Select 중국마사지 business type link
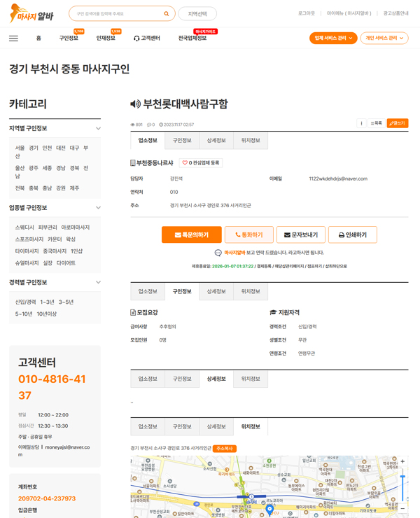Image resolution: width=420 pixels, height=518 pixels. point(55,251)
